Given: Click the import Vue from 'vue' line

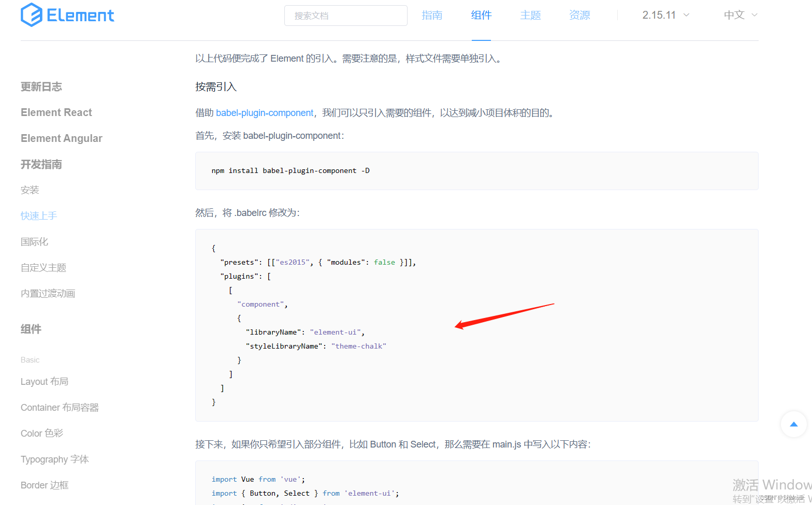Looking at the screenshot, I should (x=258, y=480).
